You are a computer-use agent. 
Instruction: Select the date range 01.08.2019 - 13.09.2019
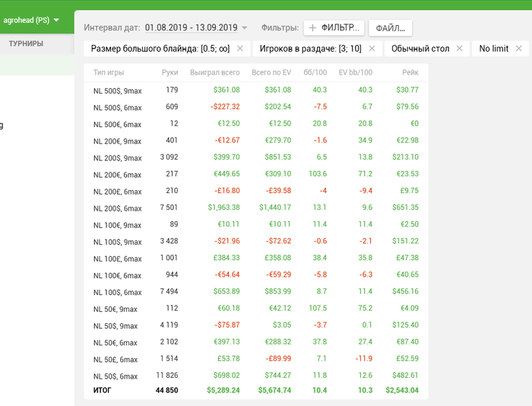[191, 27]
